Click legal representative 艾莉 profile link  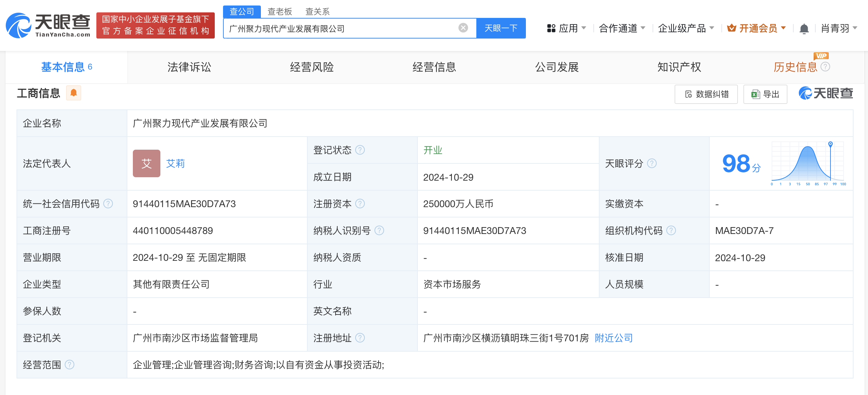point(176,164)
